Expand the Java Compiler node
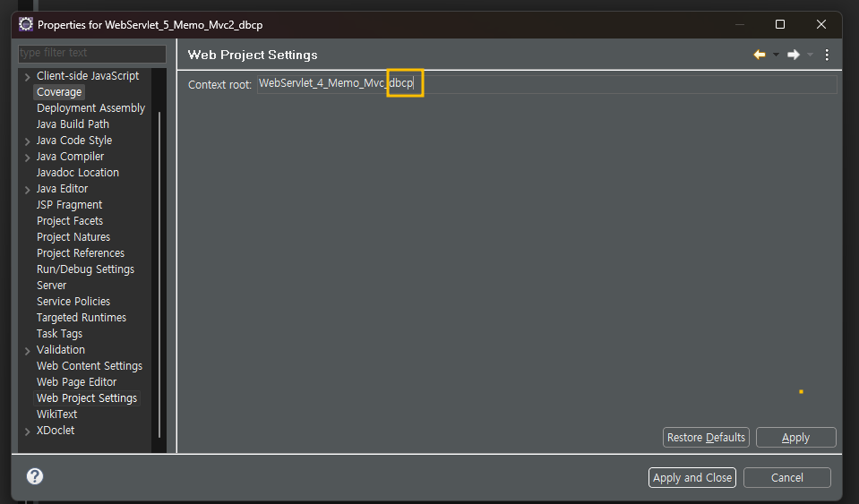The image size is (859, 504). [28, 158]
